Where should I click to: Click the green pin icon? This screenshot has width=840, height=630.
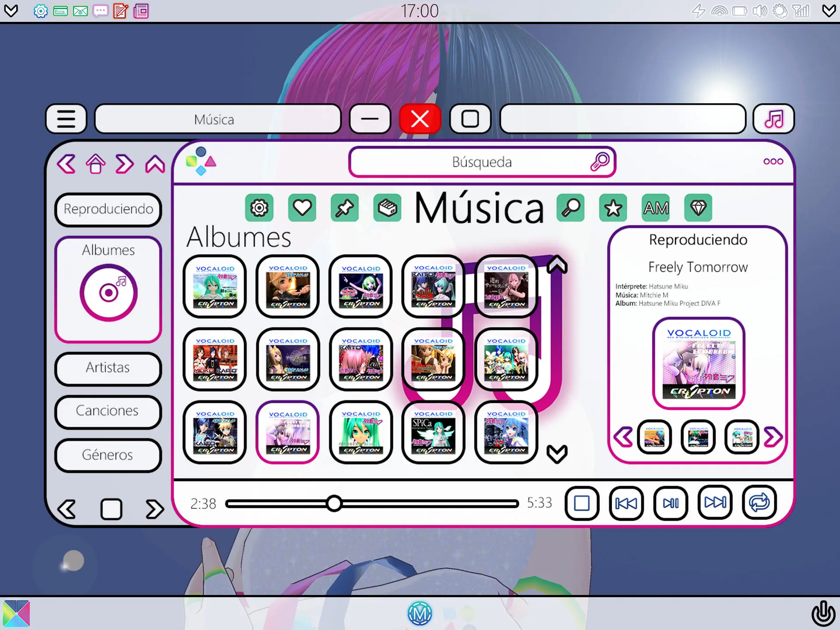pos(345,208)
